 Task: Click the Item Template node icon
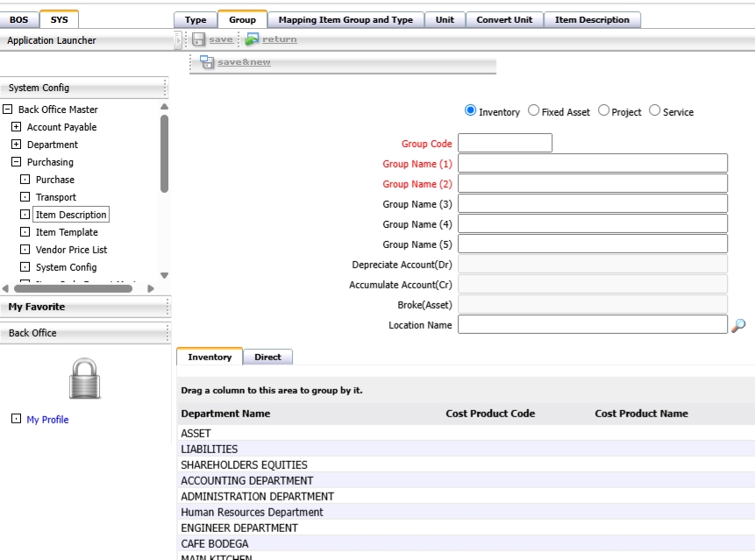click(x=25, y=232)
